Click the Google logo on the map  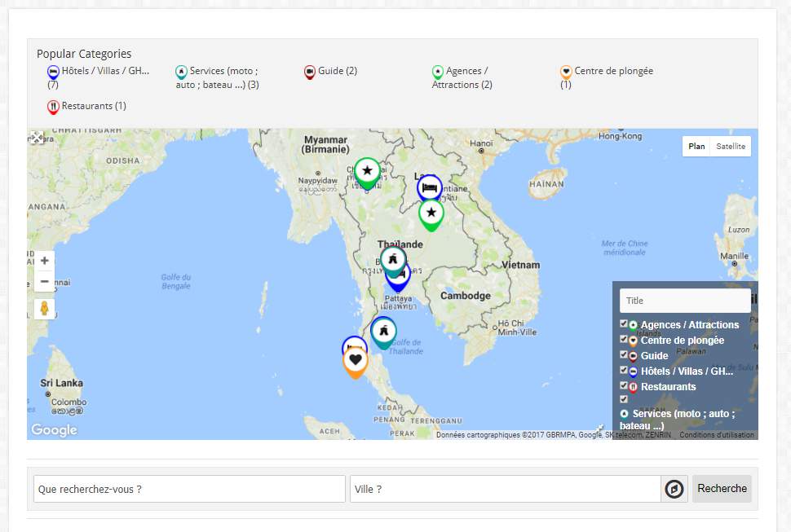pyautogui.click(x=55, y=429)
